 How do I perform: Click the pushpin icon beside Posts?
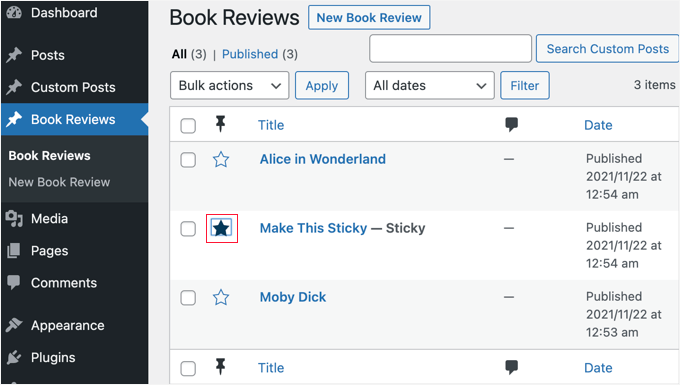[14, 55]
